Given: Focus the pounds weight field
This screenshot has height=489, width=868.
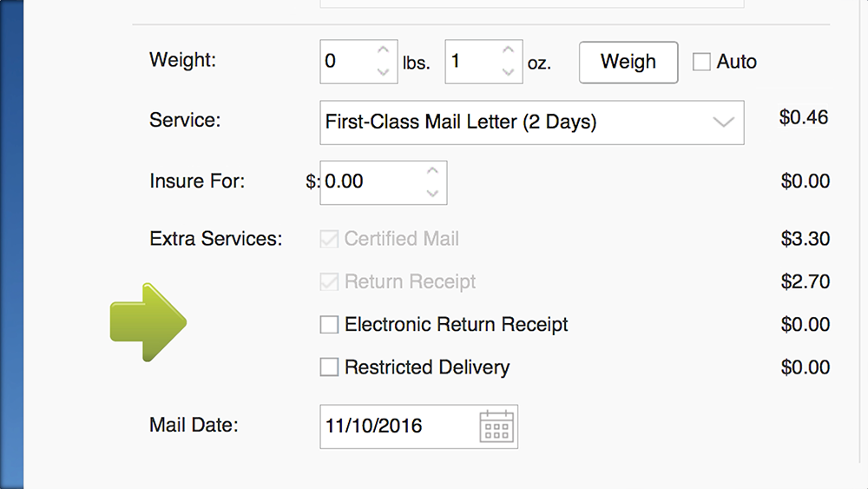Looking at the screenshot, I should [358, 62].
